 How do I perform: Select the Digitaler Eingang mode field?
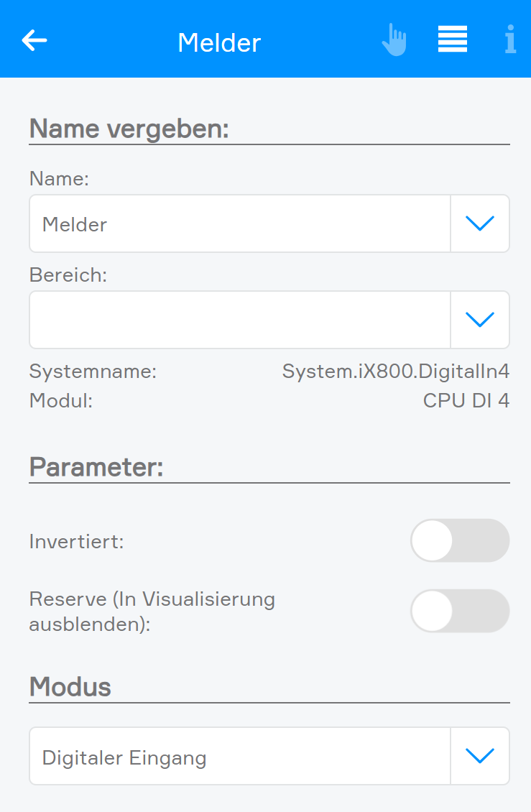click(x=240, y=756)
